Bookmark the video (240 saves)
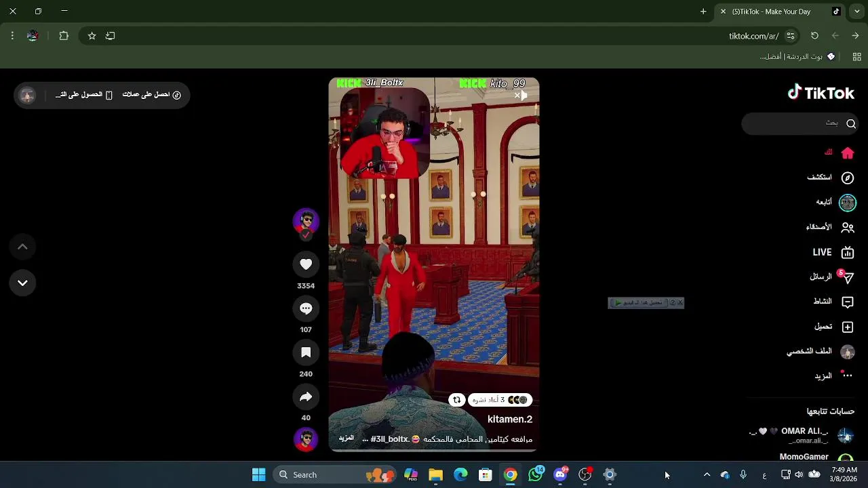 tap(306, 352)
